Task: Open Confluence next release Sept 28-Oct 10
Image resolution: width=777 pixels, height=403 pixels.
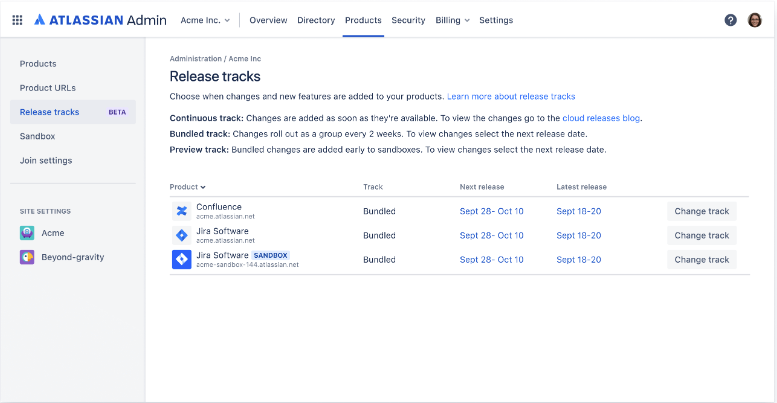Action: [491, 211]
